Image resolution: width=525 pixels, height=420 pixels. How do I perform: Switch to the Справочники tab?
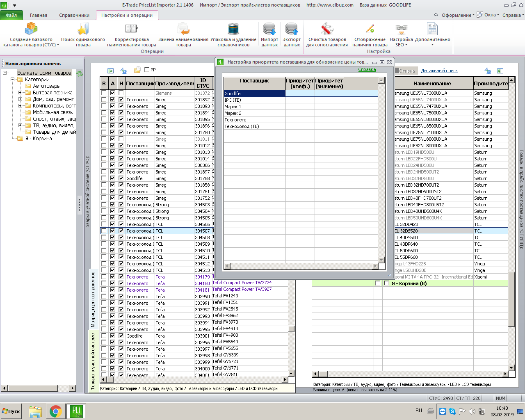pos(74,15)
